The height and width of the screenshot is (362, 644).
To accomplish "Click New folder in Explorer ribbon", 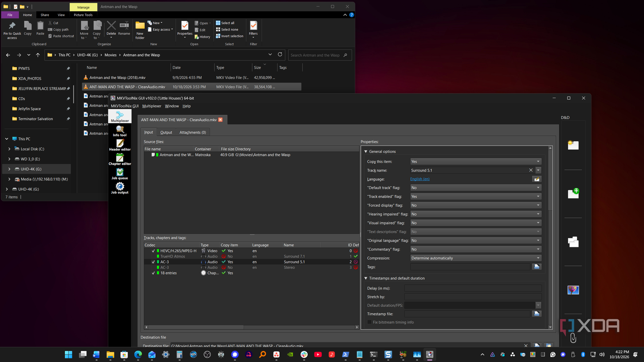I will [x=140, y=30].
